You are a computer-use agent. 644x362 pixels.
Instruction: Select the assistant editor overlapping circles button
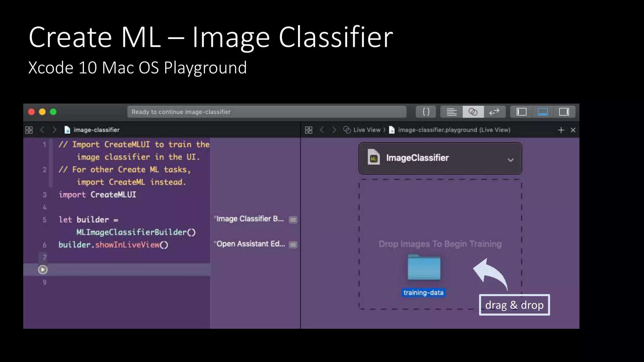pos(473,112)
